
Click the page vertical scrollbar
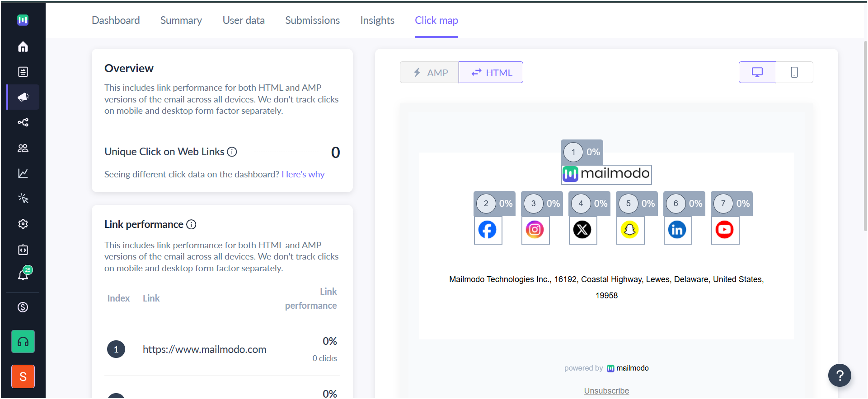(865, 135)
